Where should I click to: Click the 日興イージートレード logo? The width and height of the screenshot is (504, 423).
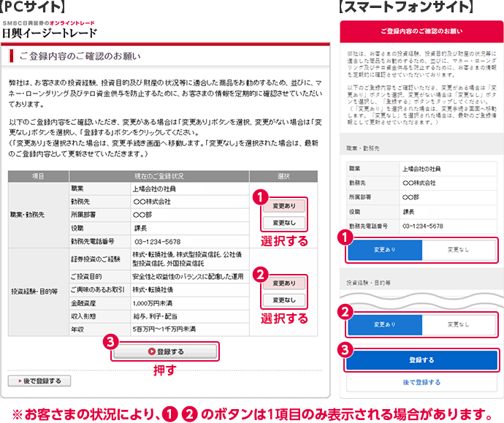[x=49, y=31]
